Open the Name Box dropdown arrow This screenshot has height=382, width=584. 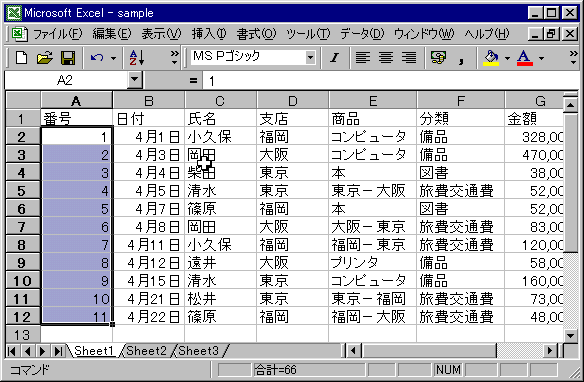pyautogui.click(x=134, y=80)
